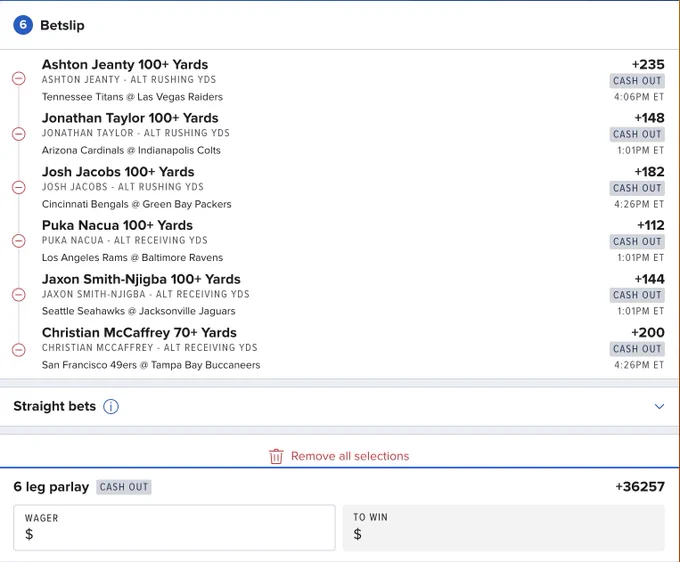
Task: Click Jonathan Taylor - Alt Rushing Yds subtitle
Action: click(136, 133)
